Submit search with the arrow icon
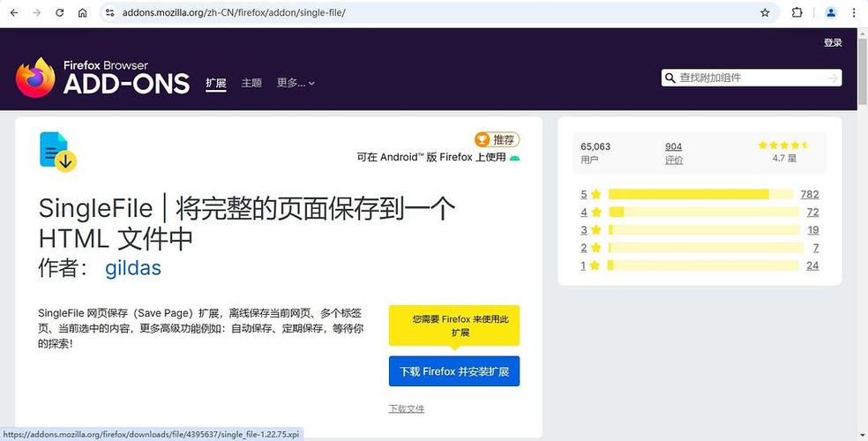This screenshot has height=441, width=868. pos(833,78)
